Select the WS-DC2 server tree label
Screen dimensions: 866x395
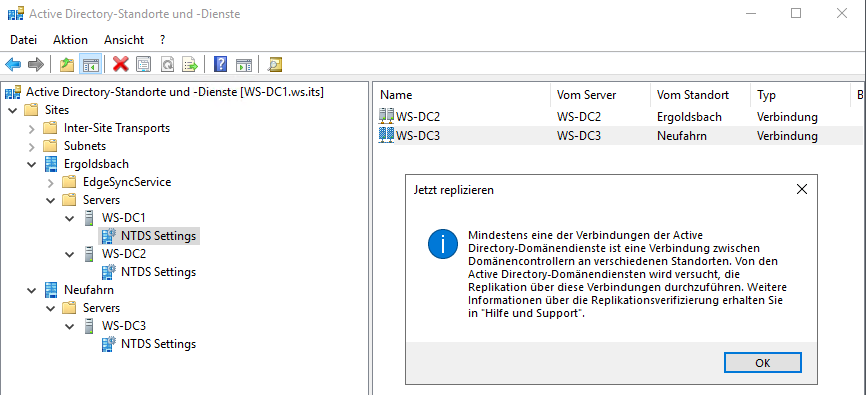point(124,254)
